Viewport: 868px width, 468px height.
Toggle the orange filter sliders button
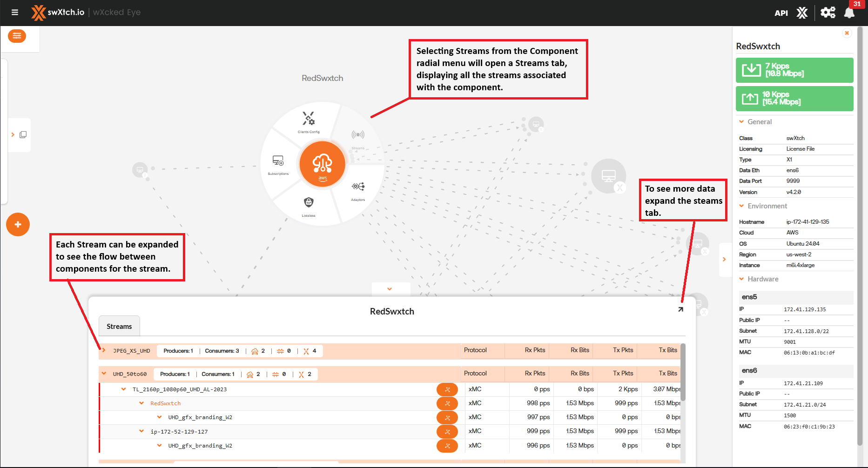17,36
